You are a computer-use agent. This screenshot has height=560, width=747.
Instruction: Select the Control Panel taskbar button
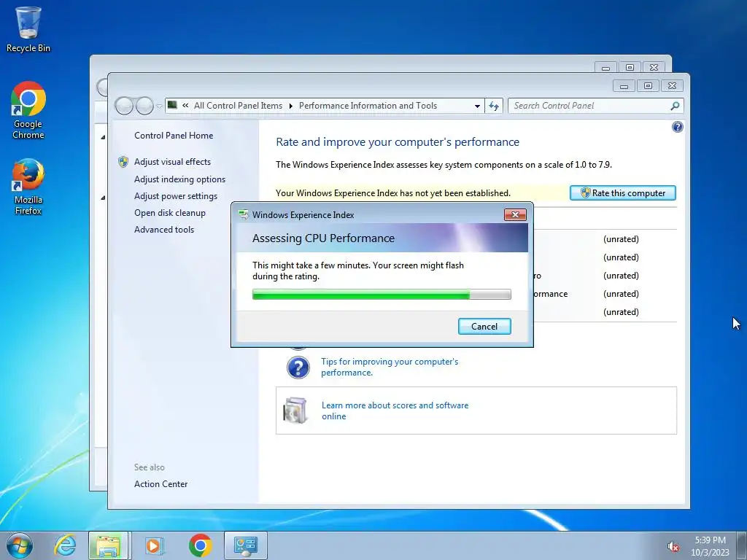(245, 545)
